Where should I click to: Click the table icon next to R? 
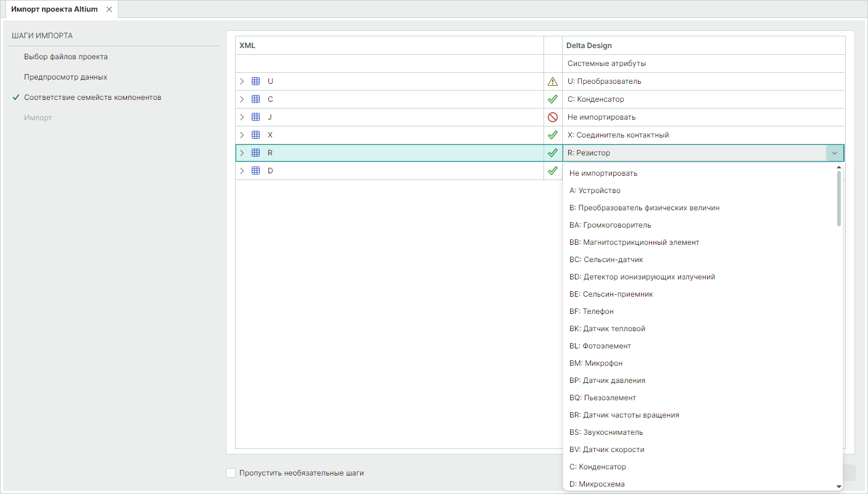tap(256, 153)
